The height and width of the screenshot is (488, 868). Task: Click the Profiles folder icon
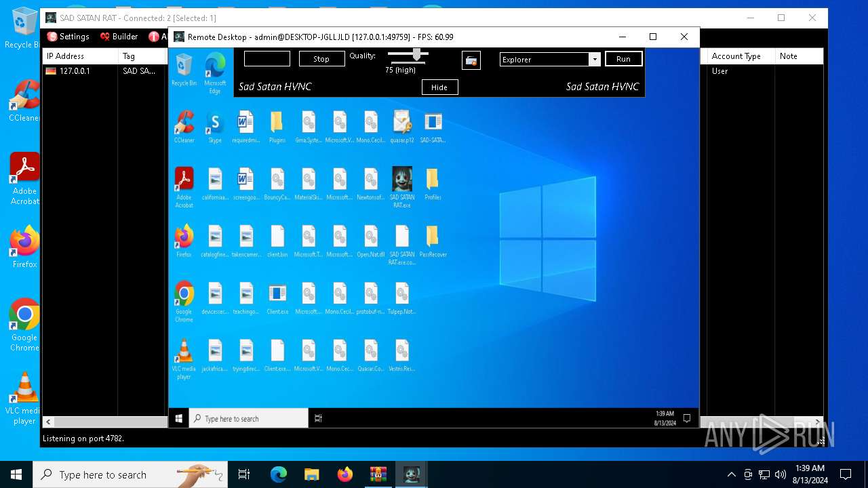tap(432, 180)
